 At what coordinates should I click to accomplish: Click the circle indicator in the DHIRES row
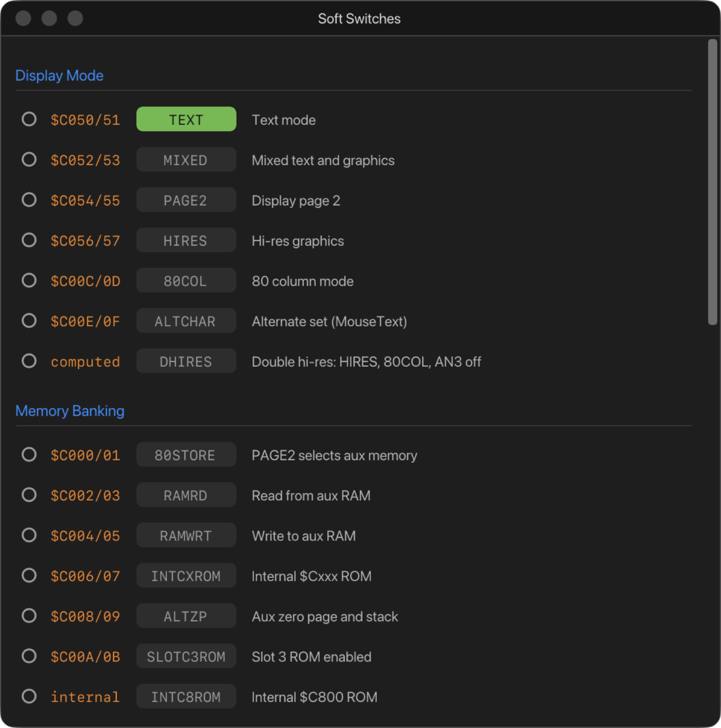(x=29, y=361)
